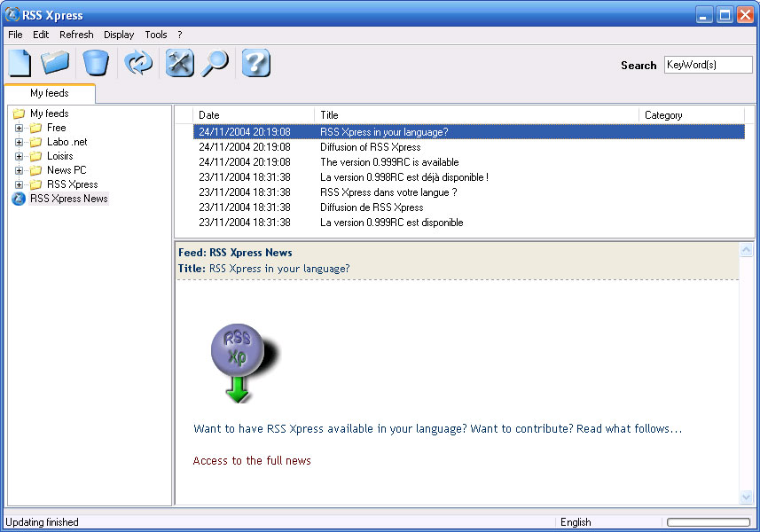760x532 pixels.
Task: Click the Help question mark toolbar icon
Action: click(256, 63)
